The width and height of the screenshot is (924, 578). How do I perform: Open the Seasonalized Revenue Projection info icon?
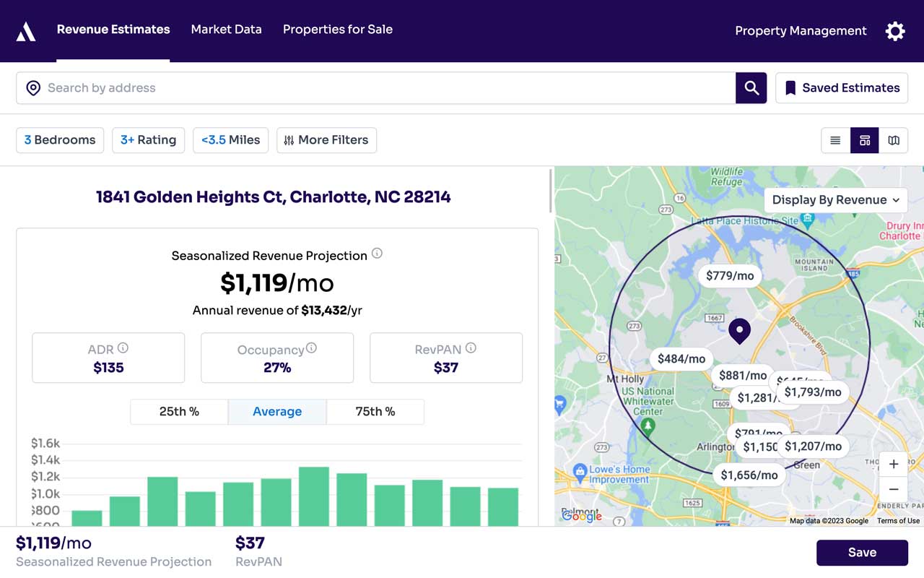377,253
